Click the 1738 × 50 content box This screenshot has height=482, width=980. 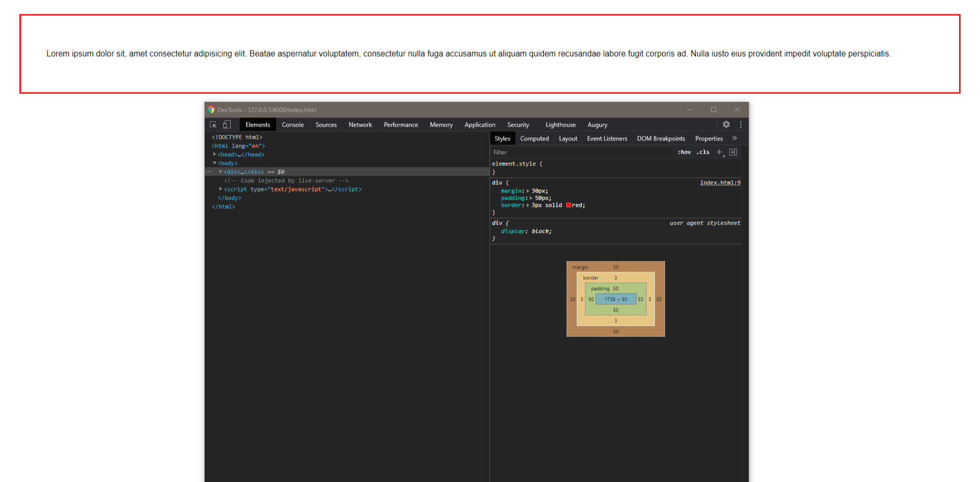coord(616,299)
